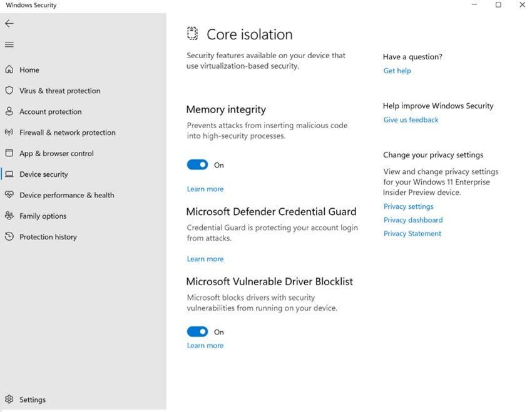Disable Microsoft Vulnerable Driver Blocklist

(x=198, y=331)
